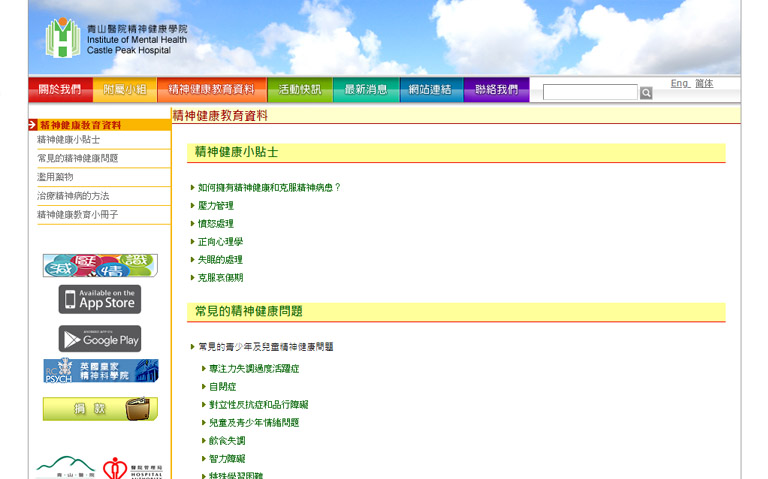Click inside the search text field
The height and width of the screenshot is (479, 768).
(589, 93)
